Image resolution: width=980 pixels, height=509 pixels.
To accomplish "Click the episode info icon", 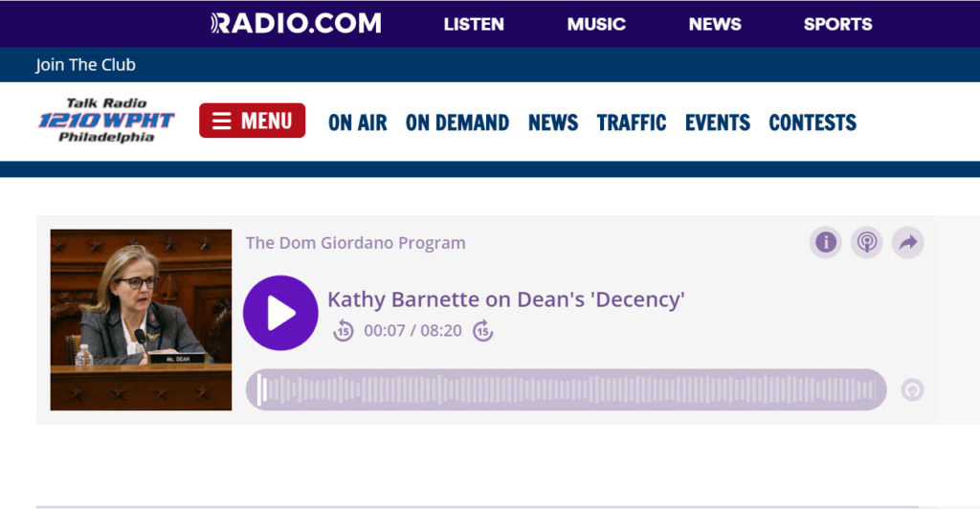I will click(x=826, y=242).
